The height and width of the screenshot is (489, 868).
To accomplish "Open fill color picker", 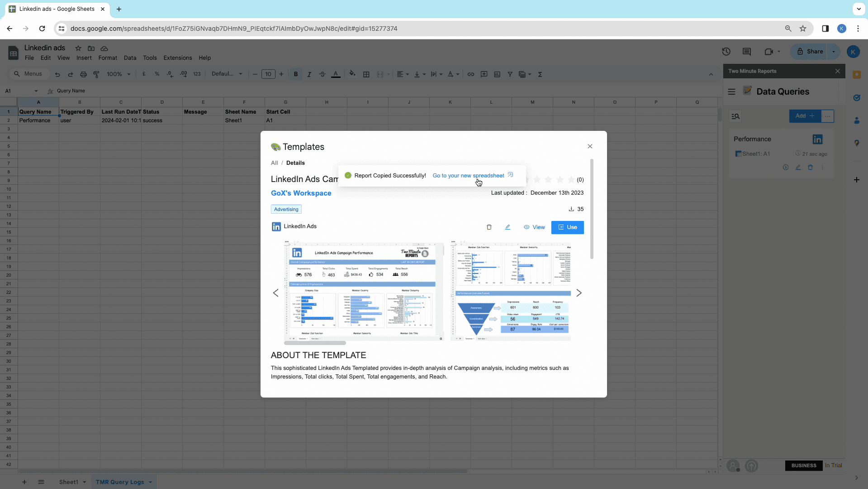I will (x=352, y=74).
